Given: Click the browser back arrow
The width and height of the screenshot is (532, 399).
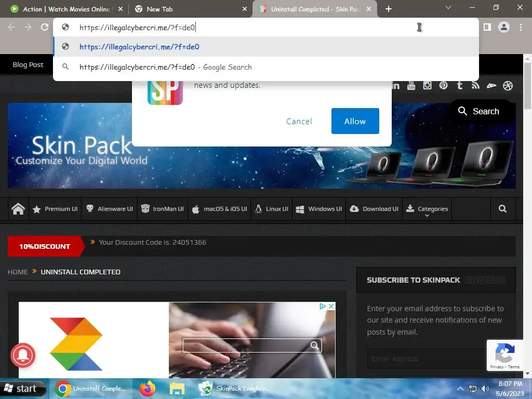Looking at the screenshot, I should click(x=11, y=27).
